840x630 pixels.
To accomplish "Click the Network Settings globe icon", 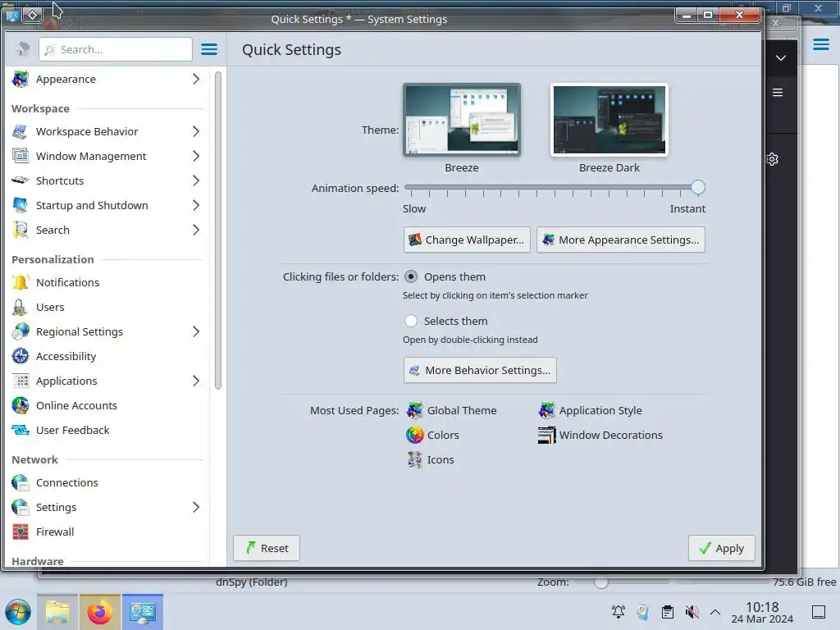I will [21, 507].
